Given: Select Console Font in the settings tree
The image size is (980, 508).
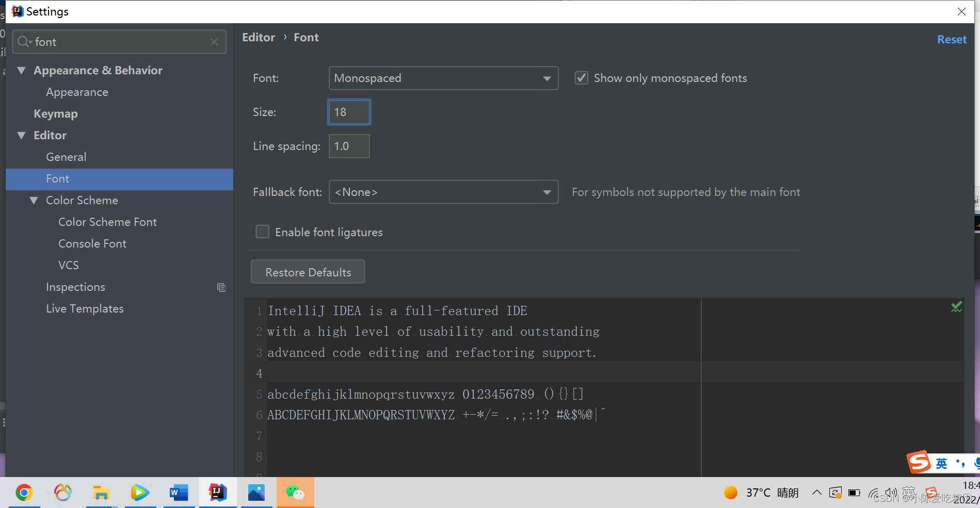Looking at the screenshot, I should 92,244.
